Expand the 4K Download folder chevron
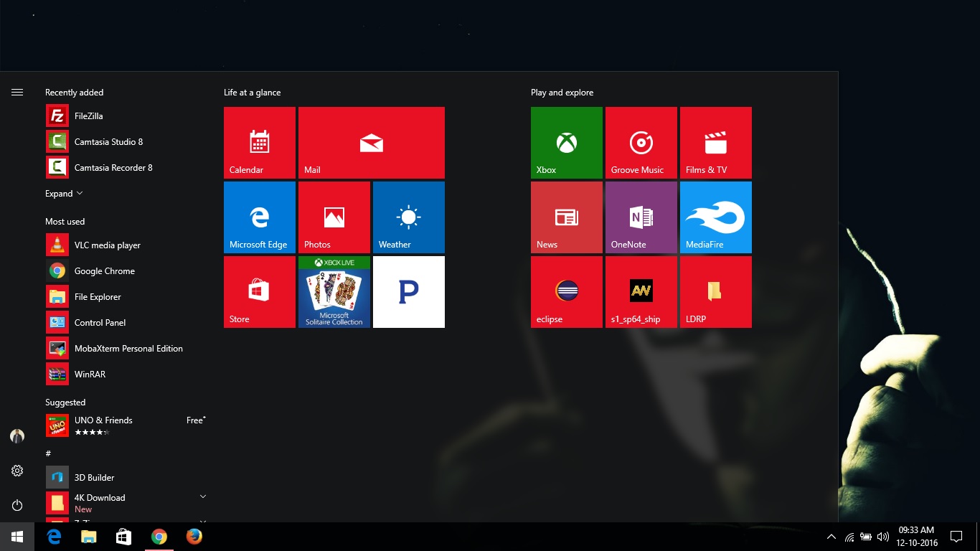Screen dimensions: 980x551 pos(203,496)
